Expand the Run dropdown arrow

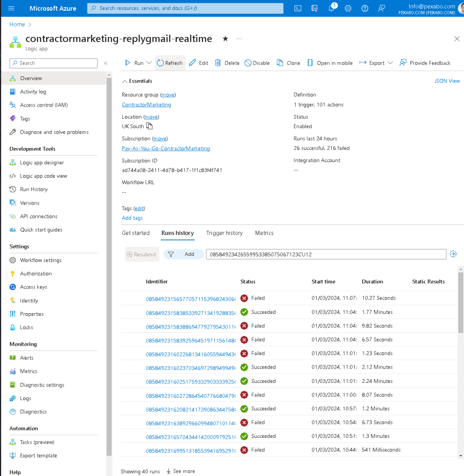point(149,63)
